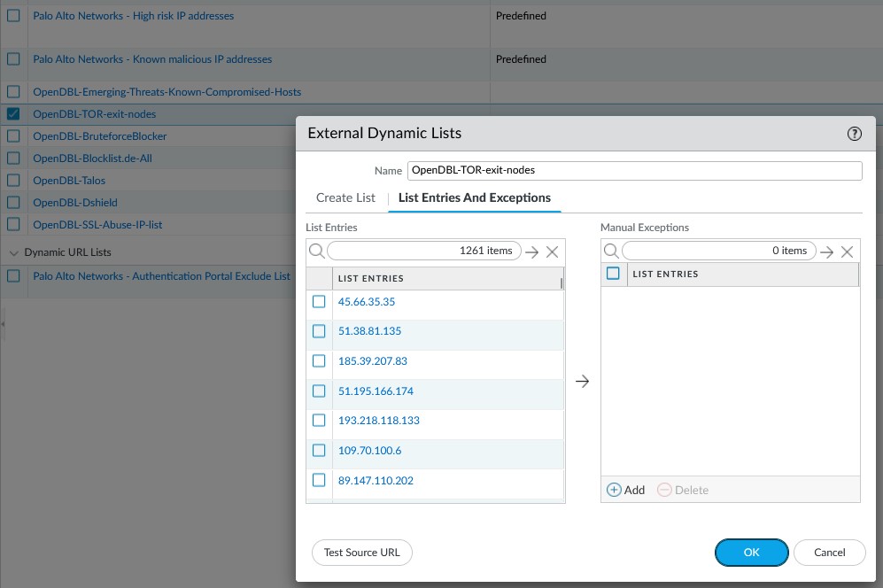
Task: Open the OpenDBL-Talos list
Action: click(69, 181)
